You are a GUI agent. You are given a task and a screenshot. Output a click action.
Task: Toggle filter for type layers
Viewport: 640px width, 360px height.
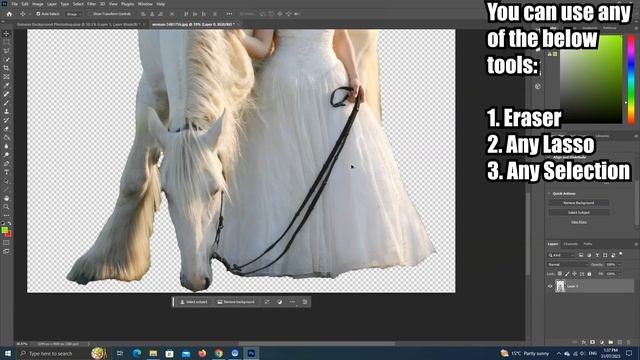pyautogui.click(x=597, y=255)
